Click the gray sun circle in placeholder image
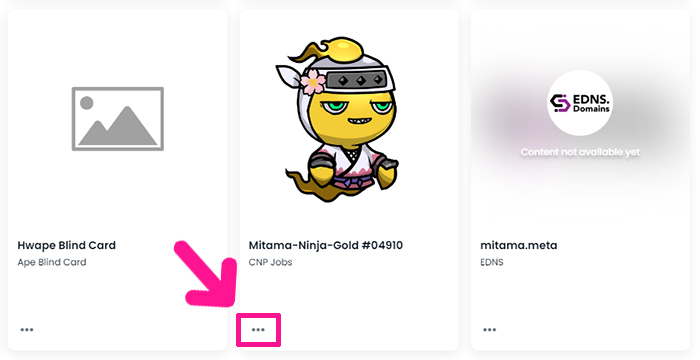Image resolution: width=700 pixels, height=360 pixels. (x=87, y=103)
